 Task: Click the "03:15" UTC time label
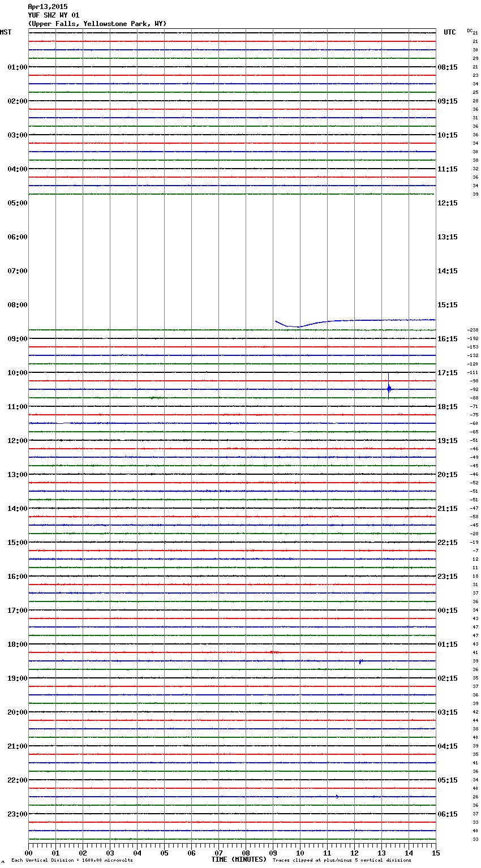click(448, 712)
